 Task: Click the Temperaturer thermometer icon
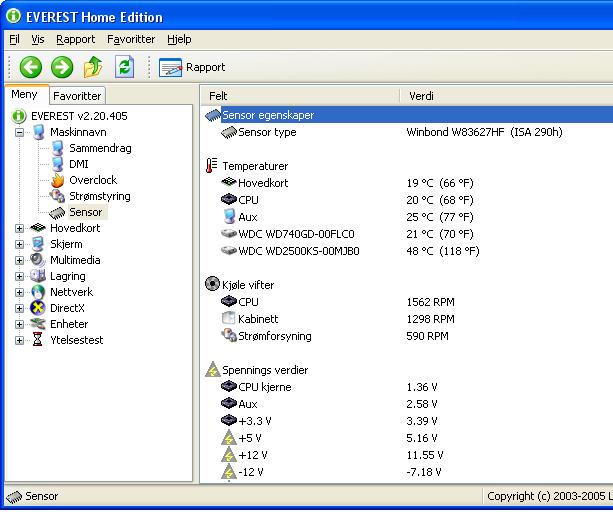[212, 166]
